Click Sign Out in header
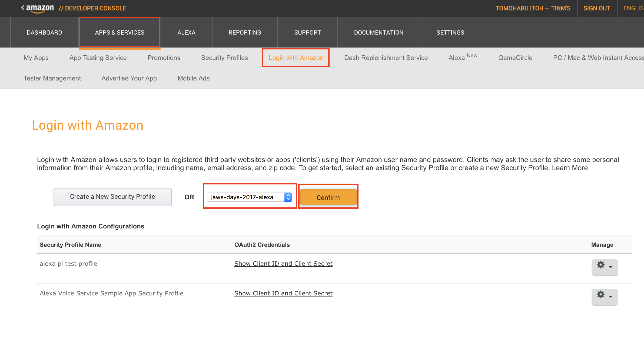 (x=597, y=8)
